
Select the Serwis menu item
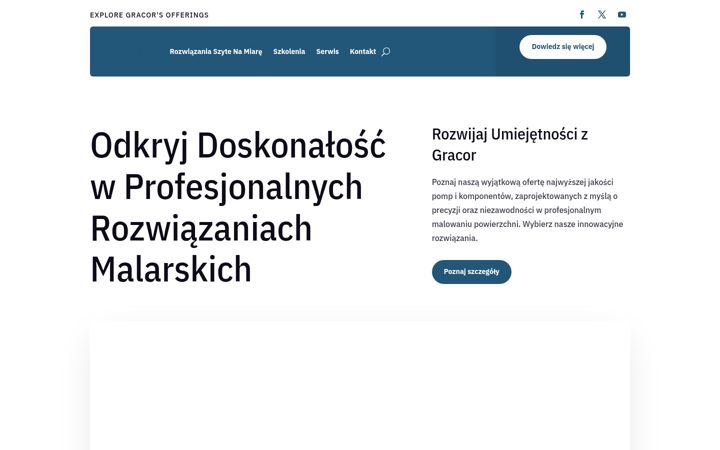(x=327, y=51)
